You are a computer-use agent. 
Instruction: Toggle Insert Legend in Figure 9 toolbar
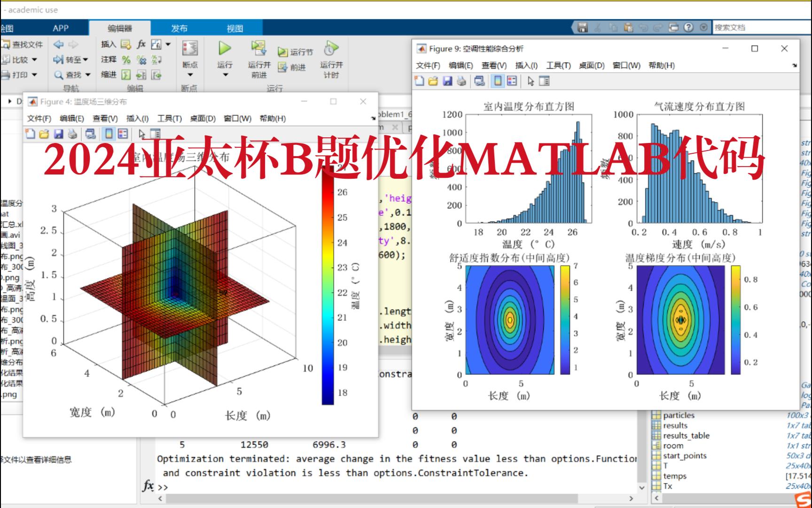512,81
